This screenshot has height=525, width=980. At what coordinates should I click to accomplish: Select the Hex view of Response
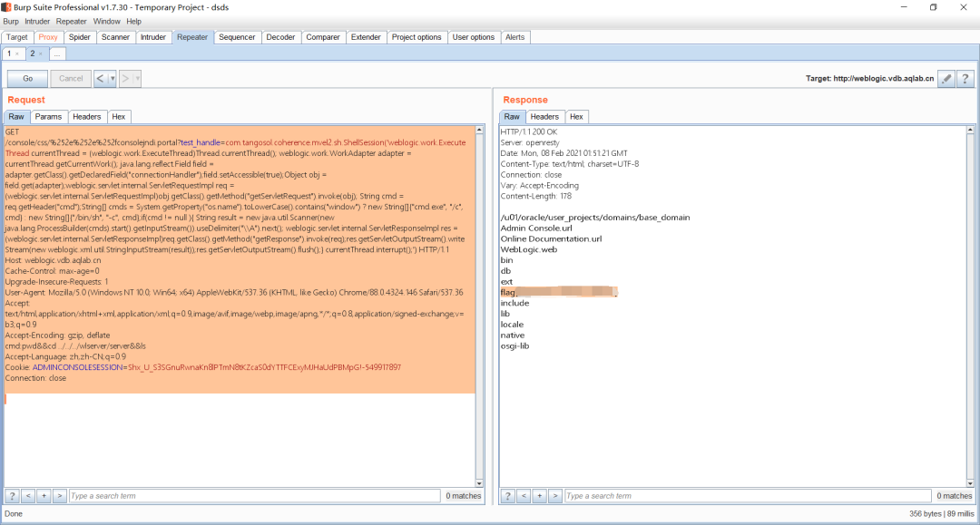coord(576,117)
